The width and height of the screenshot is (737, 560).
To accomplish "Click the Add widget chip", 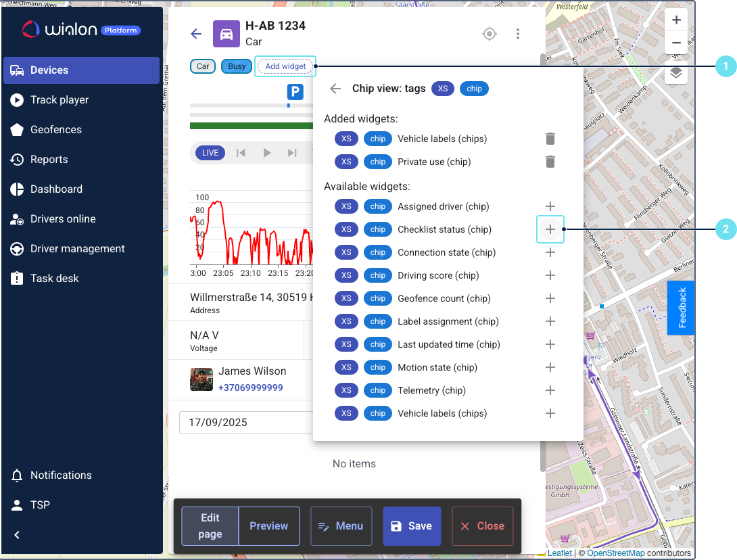I will click(x=285, y=66).
